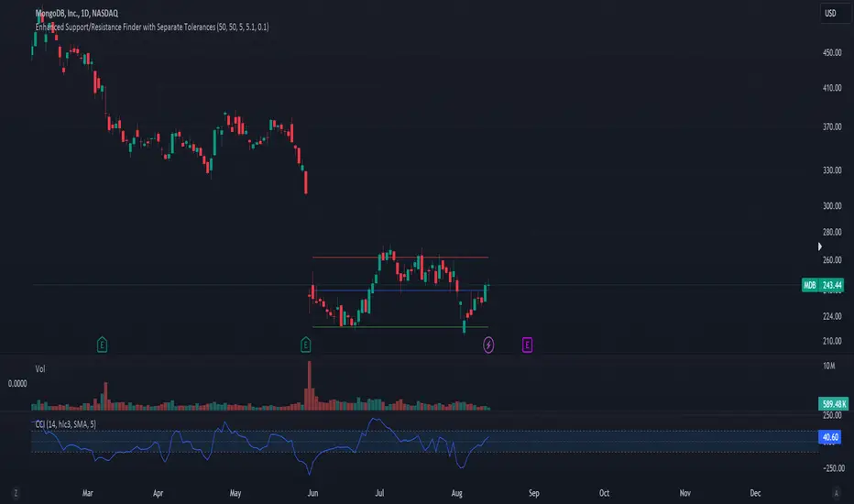Select the Vol indicator label
The height and width of the screenshot is (504, 854).
tap(40, 369)
